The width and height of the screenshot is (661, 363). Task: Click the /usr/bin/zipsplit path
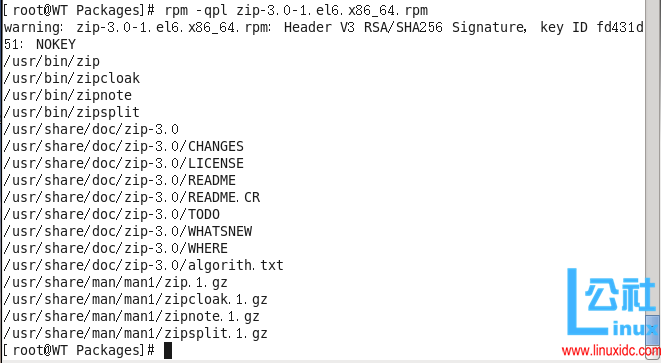[72, 112]
